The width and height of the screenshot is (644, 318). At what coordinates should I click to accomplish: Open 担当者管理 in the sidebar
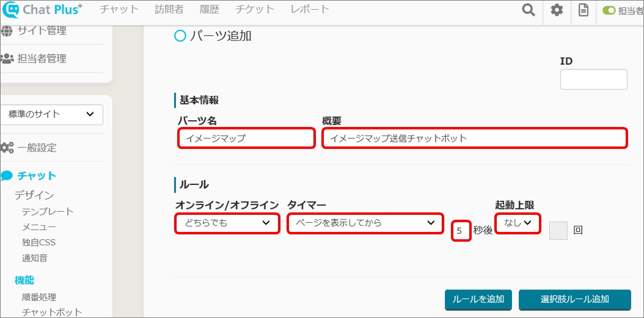pos(42,59)
